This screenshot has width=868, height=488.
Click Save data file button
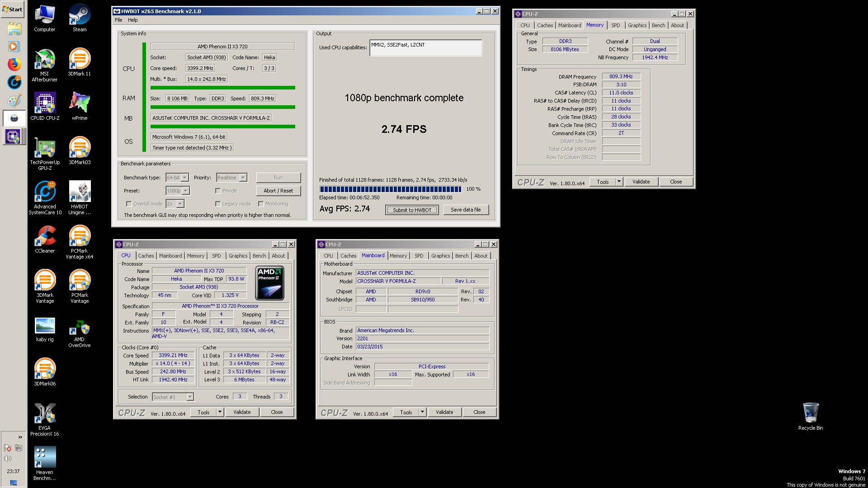(466, 210)
